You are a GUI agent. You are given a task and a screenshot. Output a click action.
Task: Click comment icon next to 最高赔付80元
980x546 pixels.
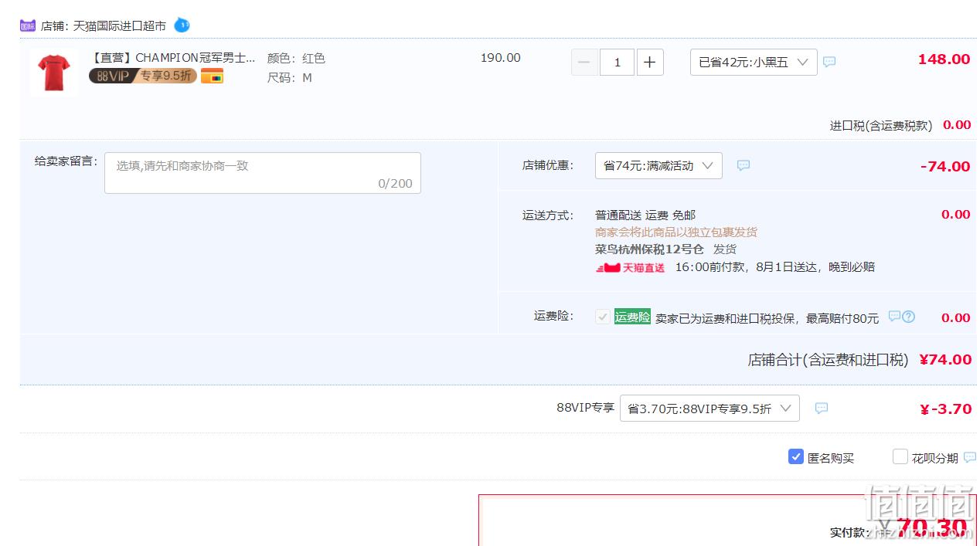(x=894, y=316)
